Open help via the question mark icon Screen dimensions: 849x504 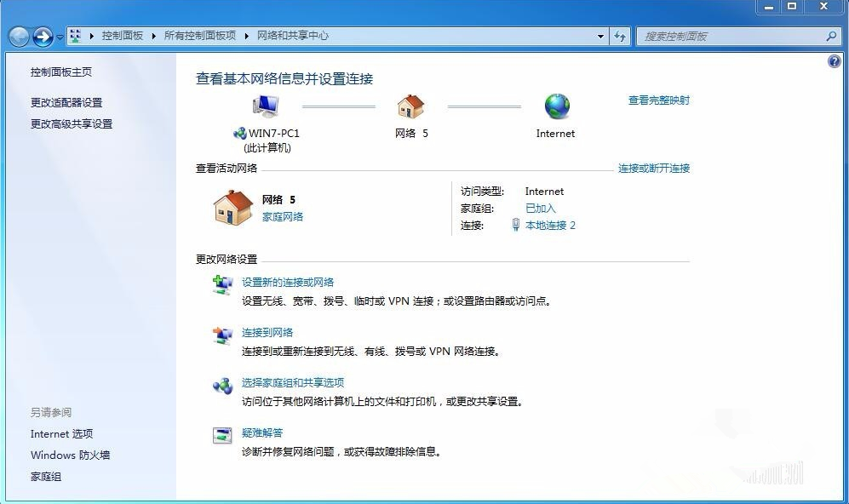(x=833, y=60)
